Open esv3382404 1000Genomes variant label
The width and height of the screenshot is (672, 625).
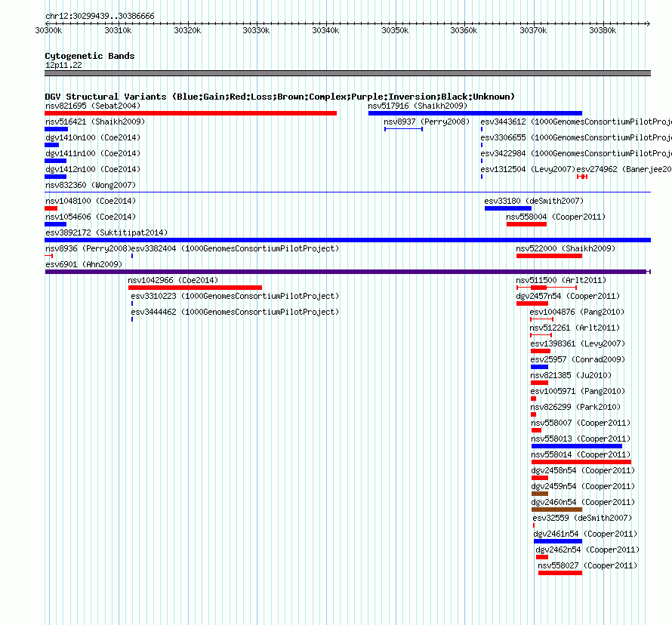tap(235, 248)
